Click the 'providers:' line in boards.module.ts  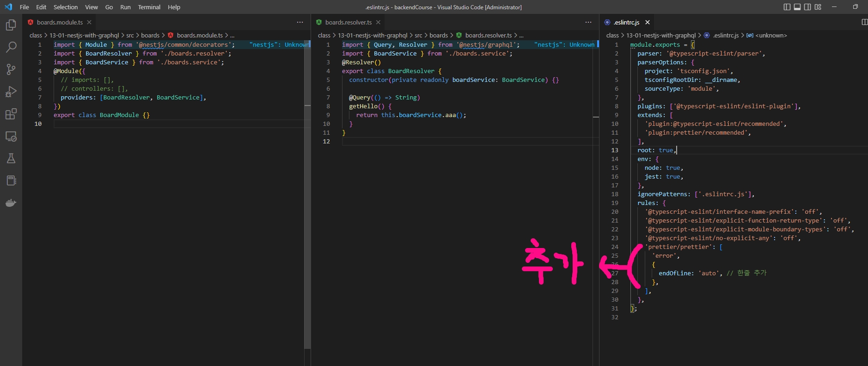pyautogui.click(x=133, y=98)
